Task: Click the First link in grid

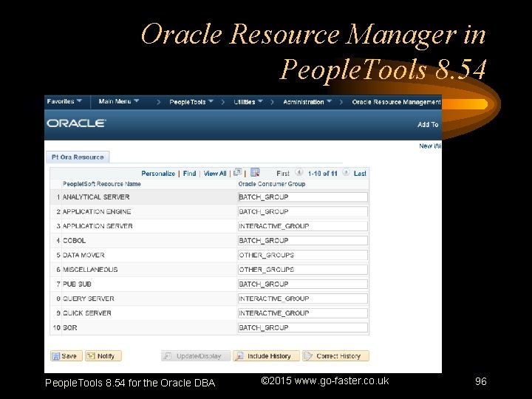Action: pos(283,174)
